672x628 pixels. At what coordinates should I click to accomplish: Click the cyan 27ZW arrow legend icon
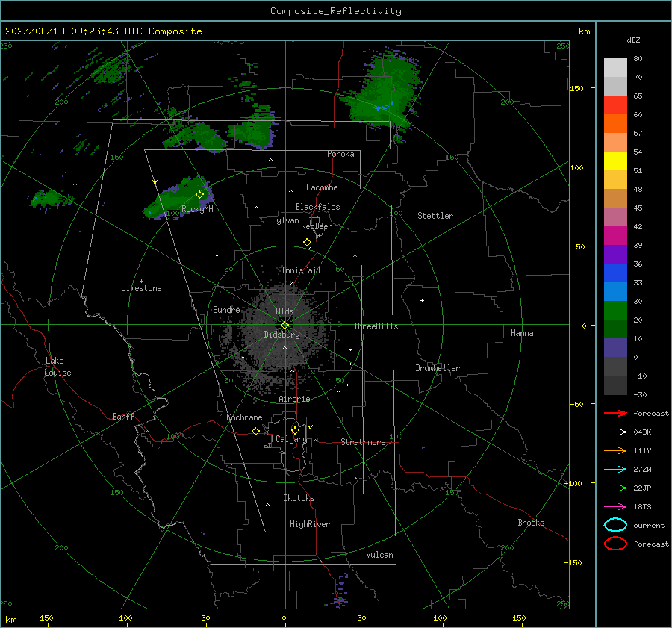615,470
